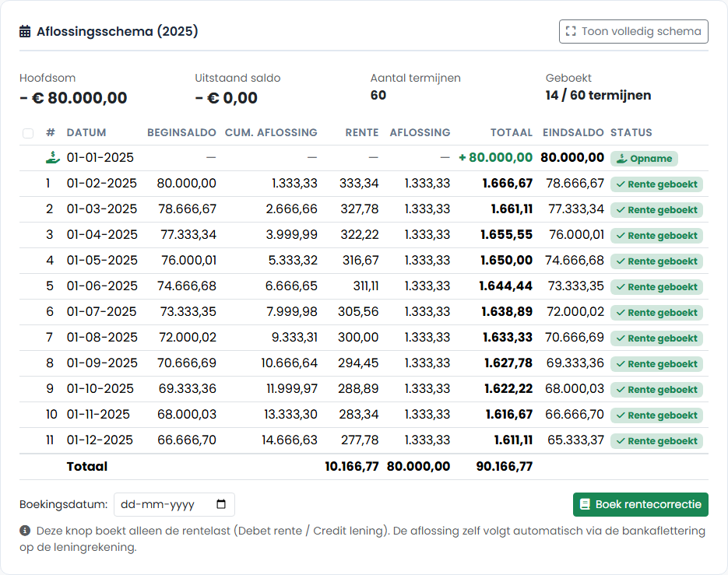Click the Uitstaand saldo amount € 0,00
Screen dimensions: 728x575
[226, 98]
